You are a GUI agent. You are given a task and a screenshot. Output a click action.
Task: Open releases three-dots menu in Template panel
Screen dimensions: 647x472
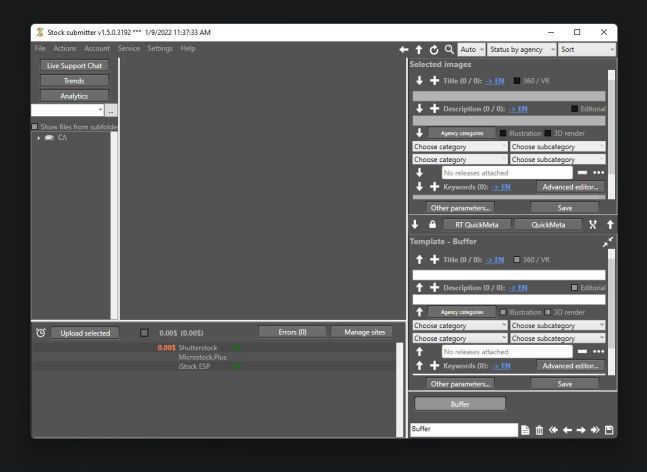(x=599, y=352)
